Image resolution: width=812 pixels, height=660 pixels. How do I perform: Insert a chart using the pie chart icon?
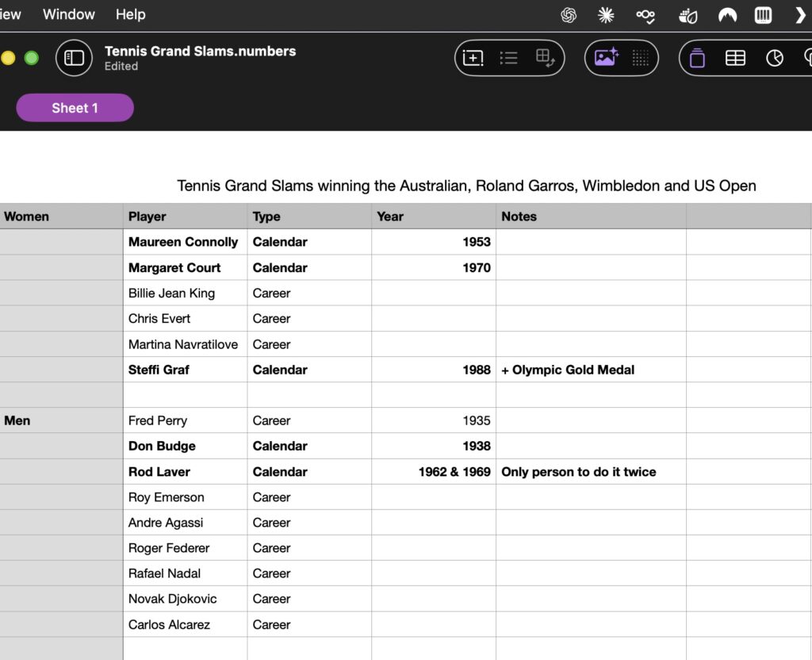775,58
